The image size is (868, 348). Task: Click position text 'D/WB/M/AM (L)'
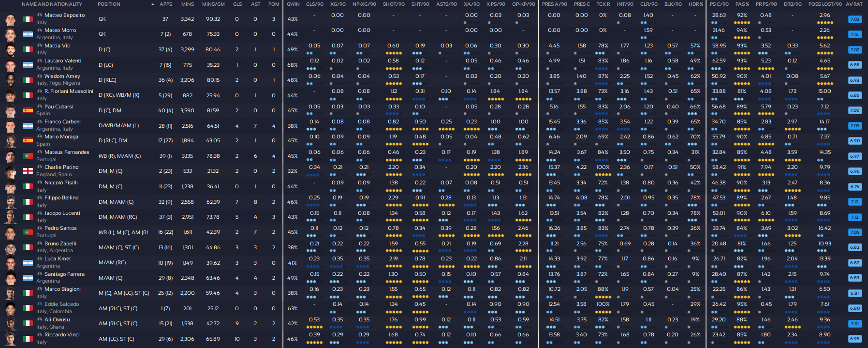[119, 126]
